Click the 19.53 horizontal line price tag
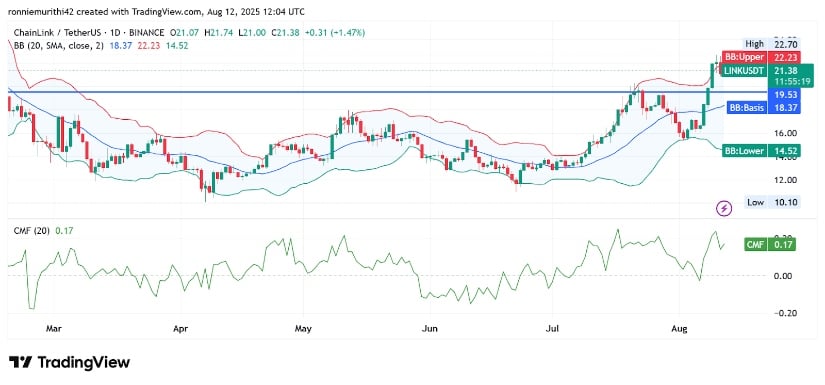 tap(783, 95)
